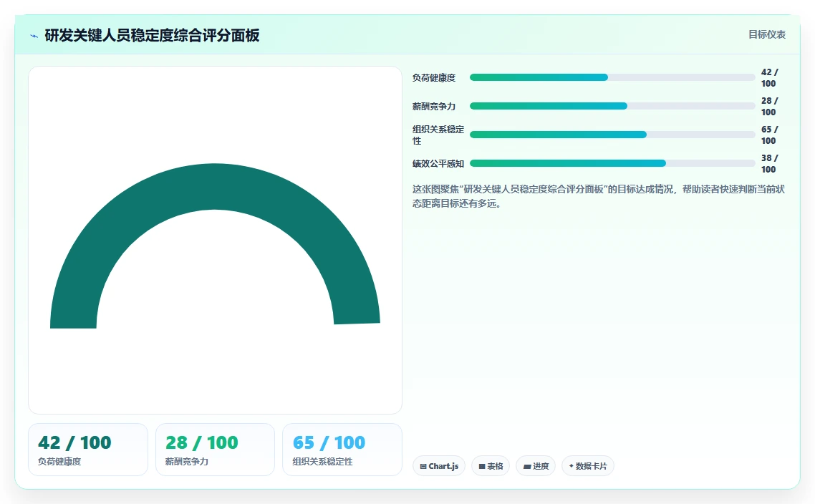This screenshot has width=815, height=504.
Task: Click the 42 / 100 value beside the 负荷健康度 bar
Action: coord(769,77)
